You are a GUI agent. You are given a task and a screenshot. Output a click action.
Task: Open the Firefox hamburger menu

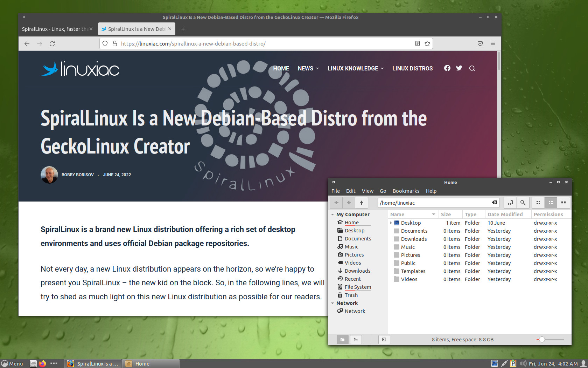(493, 43)
